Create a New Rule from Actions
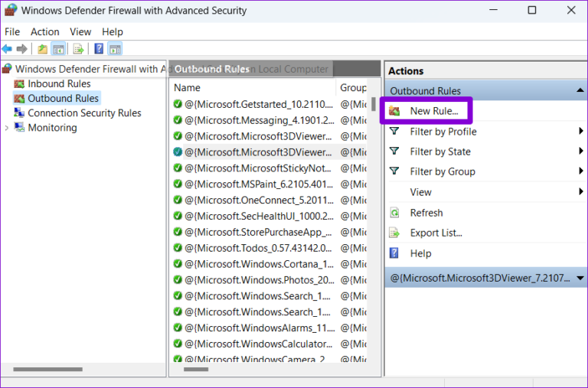This screenshot has height=388, width=588. click(x=434, y=111)
